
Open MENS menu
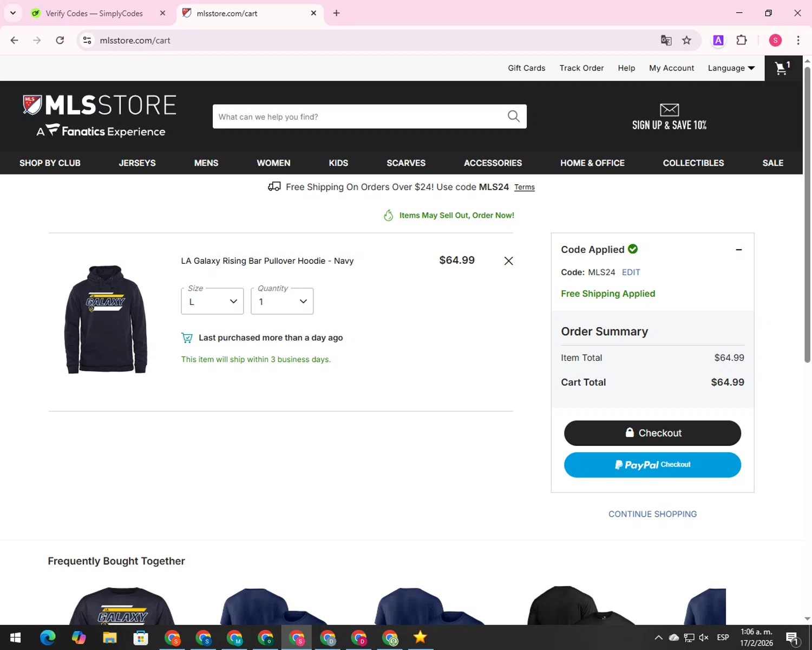click(x=206, y=163)
